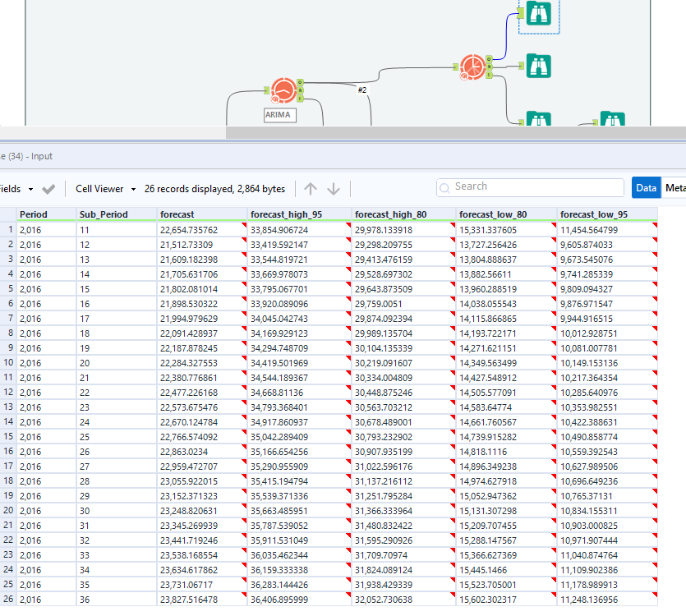Viewport: 686px width, 616px height.
Task: Select the ARIMA tool on the canvas
Action: click(x=283, y=90)
